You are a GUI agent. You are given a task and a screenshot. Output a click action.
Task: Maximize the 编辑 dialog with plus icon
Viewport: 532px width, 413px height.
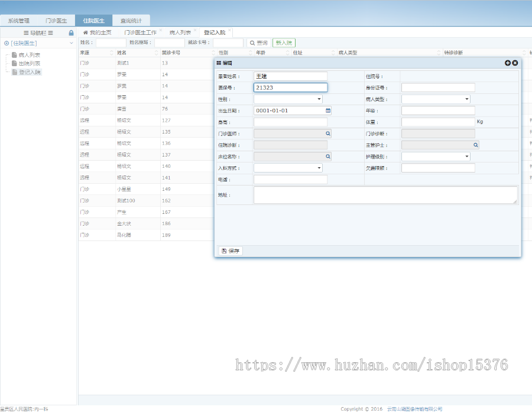(508, 63)
